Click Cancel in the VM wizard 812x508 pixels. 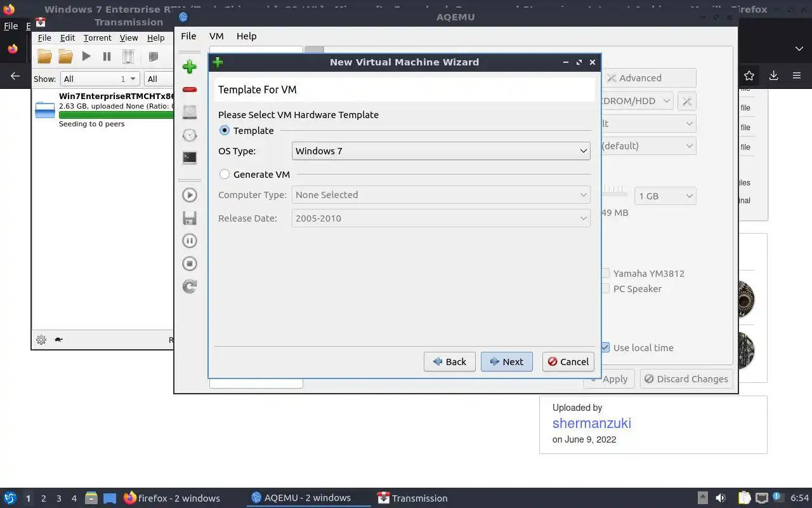pyautogui.click(x=568, y=361)
